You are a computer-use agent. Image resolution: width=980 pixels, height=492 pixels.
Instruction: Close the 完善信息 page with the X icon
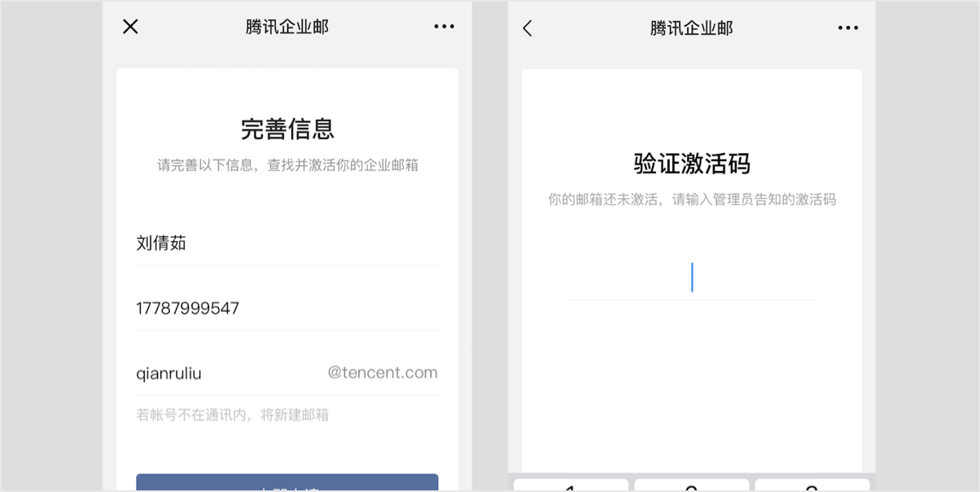130,27
